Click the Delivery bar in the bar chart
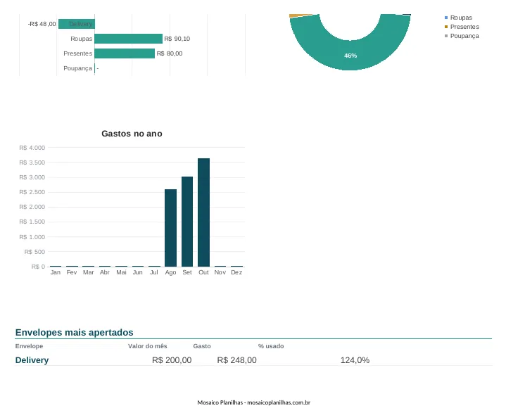This screenshot has height=420, width=506. click(x=77, y=24)
